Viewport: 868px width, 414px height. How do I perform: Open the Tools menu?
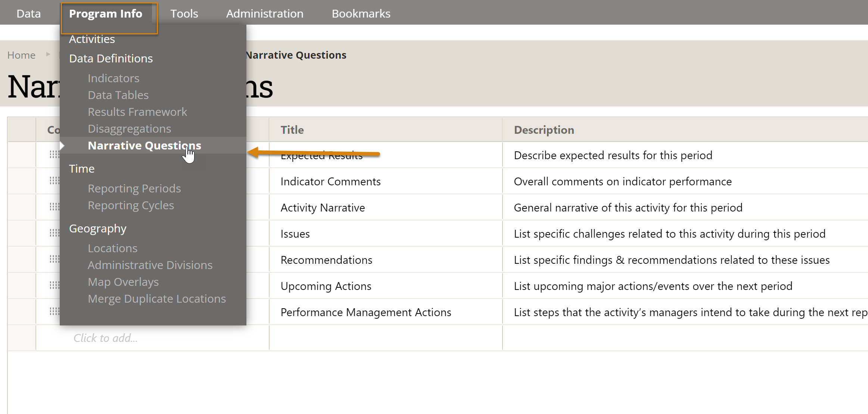pyautogui.click(x=184, y=14)
